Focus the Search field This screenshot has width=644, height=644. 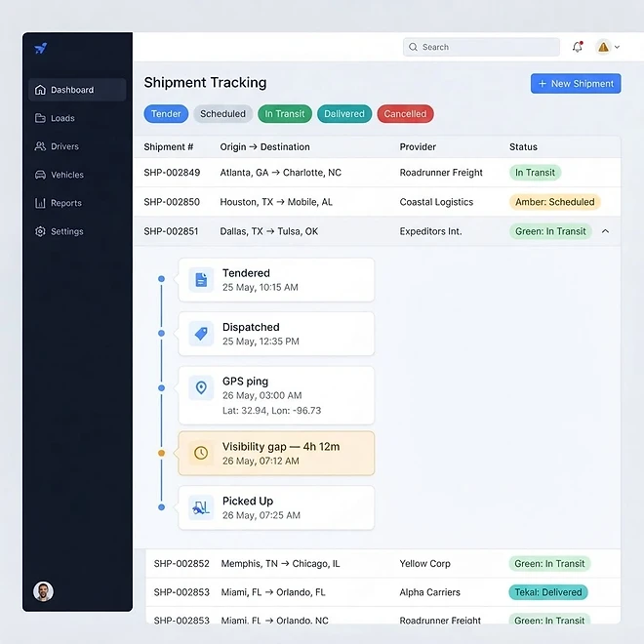coord(481,47)
